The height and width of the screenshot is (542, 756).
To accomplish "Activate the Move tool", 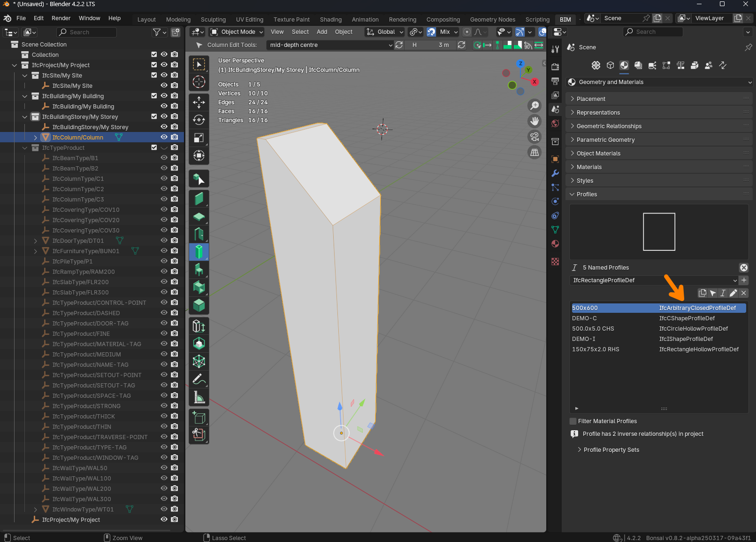I will click(199, 102).
